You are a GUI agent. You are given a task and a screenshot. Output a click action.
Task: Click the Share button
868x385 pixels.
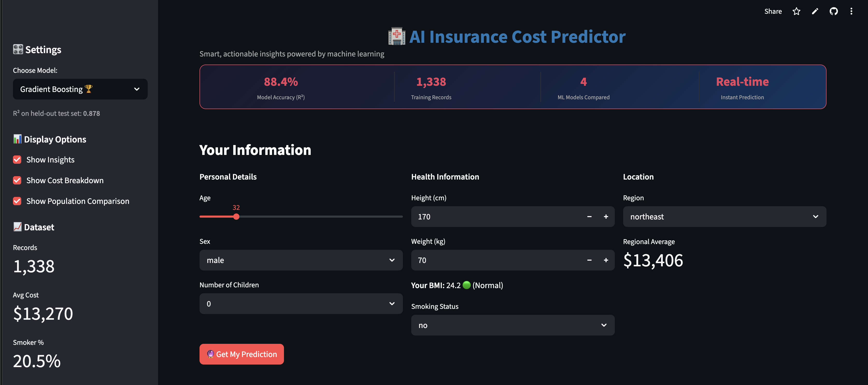(x=773, y=11)
